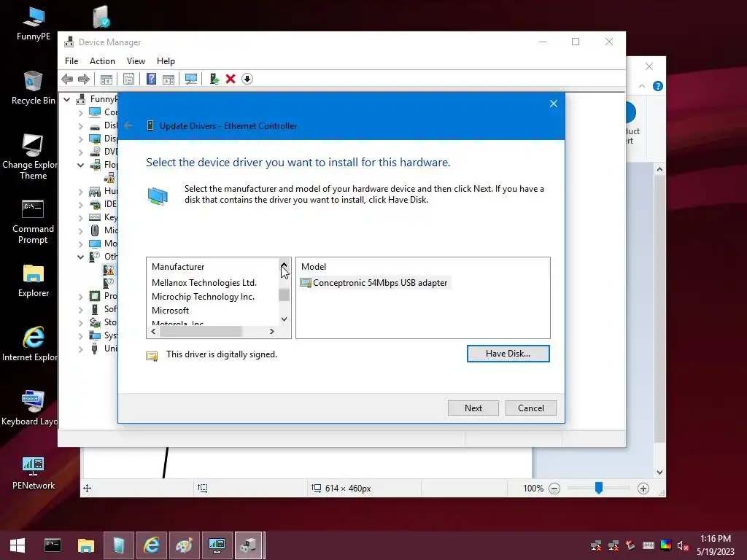Viewport: 747px width, 560px height.
Task: Click the Manufacturer list horizontal scroll left arrow
Action: pos(153,332)
